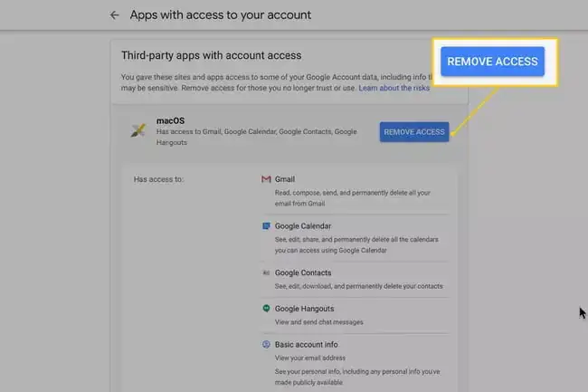Viewport: 588px width, 392px height.
Task: Click the Google Hangouts permission heading
Action: [x=303, y=309]
